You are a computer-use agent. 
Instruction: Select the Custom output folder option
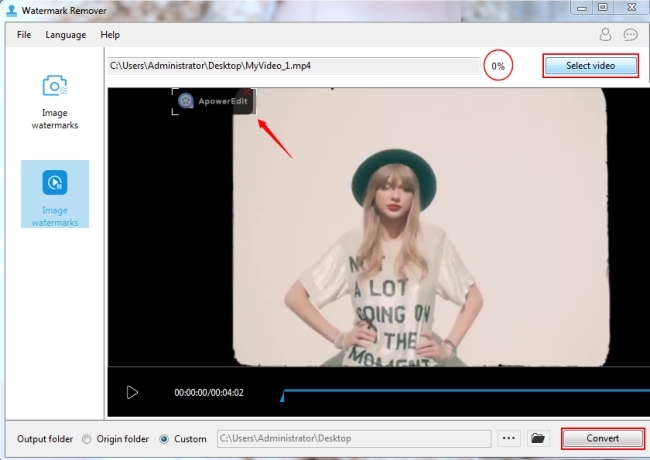[x=164, y=439]
